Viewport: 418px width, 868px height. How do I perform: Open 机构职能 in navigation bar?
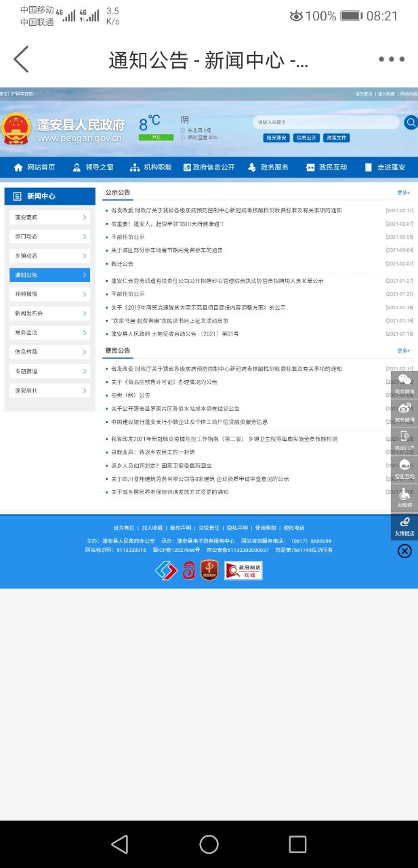(x=150, y=167)
